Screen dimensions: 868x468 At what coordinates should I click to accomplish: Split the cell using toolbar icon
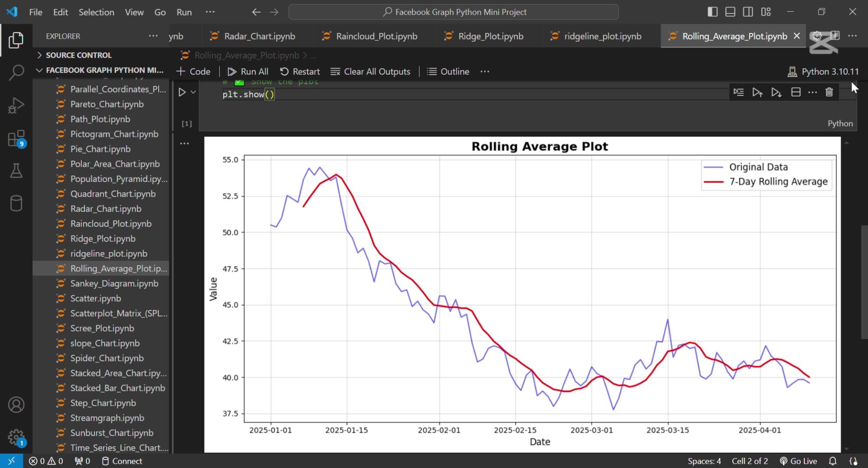point(796,92)
